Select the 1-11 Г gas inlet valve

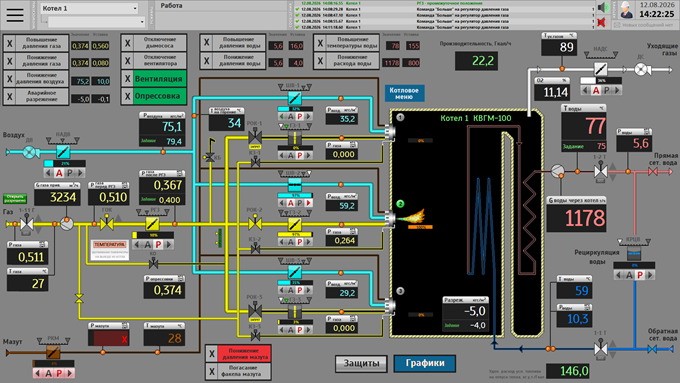pyautogui.click(x=27, y=224)
